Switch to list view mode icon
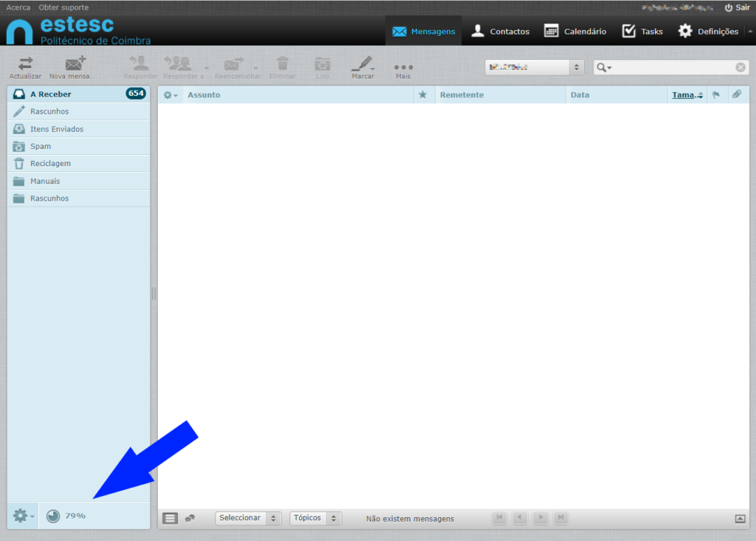The height and width of the screenshot is (541, 756). click(170, 518)
